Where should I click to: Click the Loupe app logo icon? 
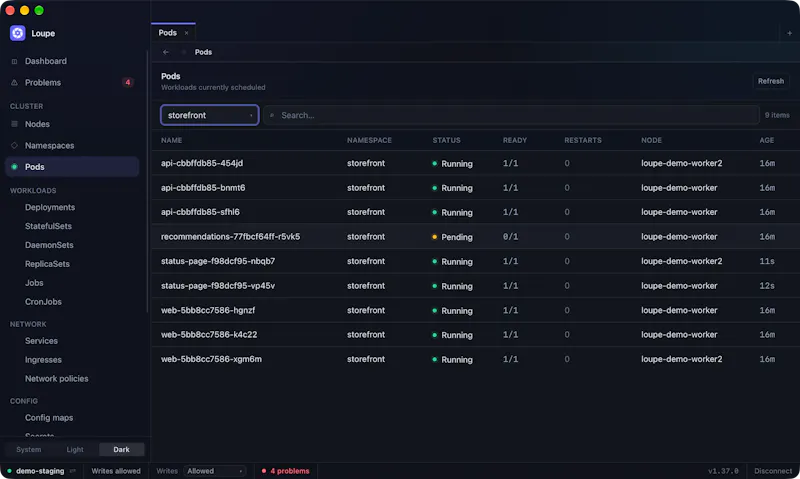point(17,33)
